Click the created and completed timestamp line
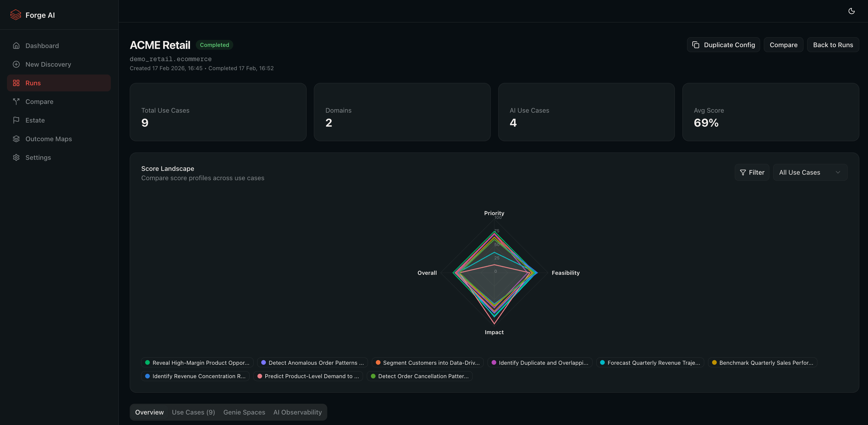This screenshot has height=425, width=868. click(x=202, y=68)
